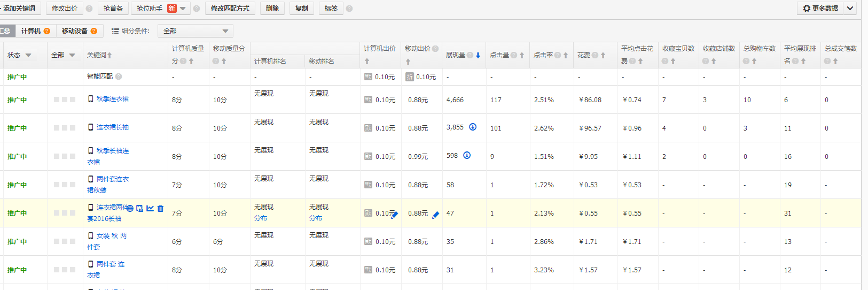Click 修改出价 button
This screenshot has width=868, height=290.
pyautogui.click(x=65, y=9)
